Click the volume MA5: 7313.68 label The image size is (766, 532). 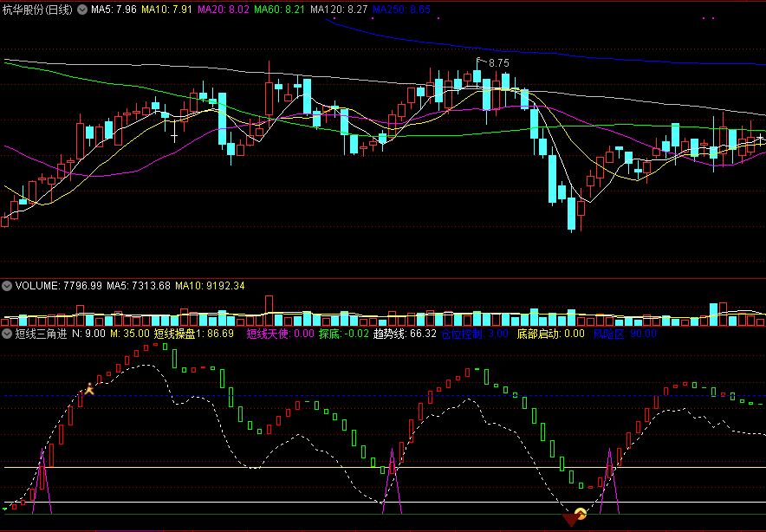tap(139, 285)
